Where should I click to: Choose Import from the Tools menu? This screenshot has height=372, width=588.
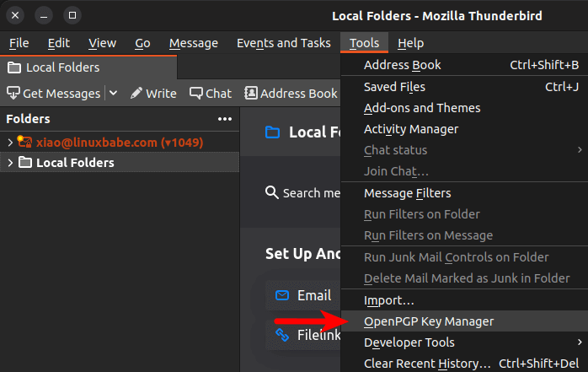tap(388, 300)
